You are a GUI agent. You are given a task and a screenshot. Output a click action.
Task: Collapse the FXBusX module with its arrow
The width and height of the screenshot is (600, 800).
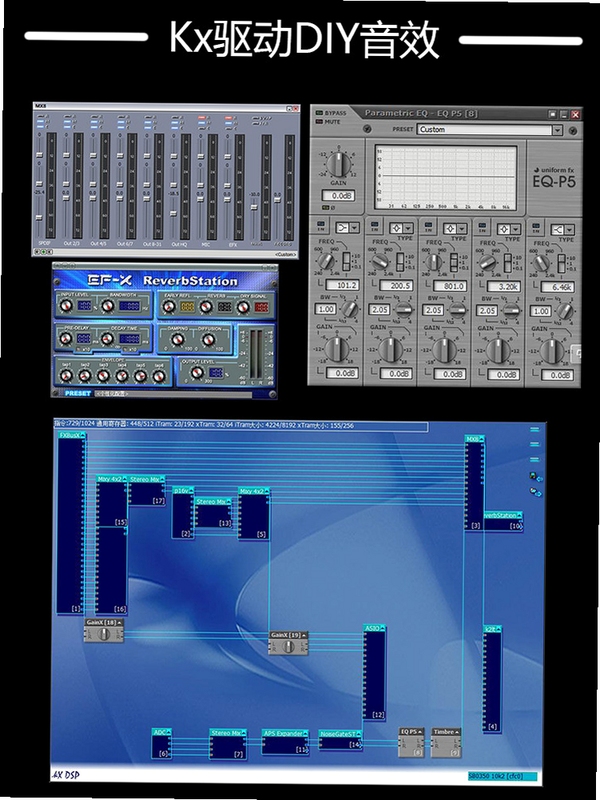click(83, 436)
